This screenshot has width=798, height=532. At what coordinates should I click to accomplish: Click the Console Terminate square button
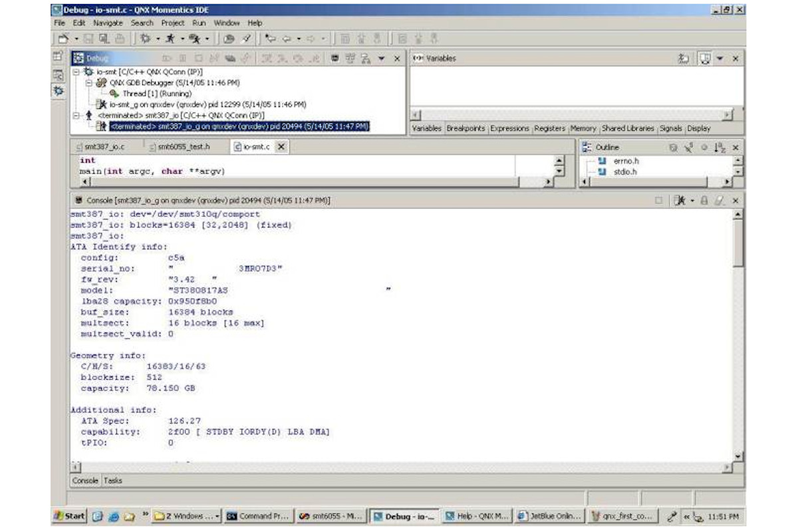[x=658, y=200]
